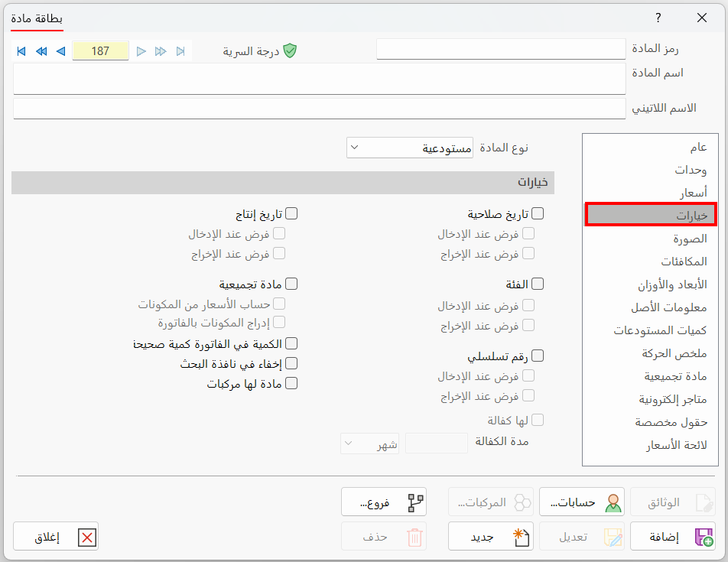Go to the last record arrow
This screenshot has height=562, width=728.
(180, 51)
